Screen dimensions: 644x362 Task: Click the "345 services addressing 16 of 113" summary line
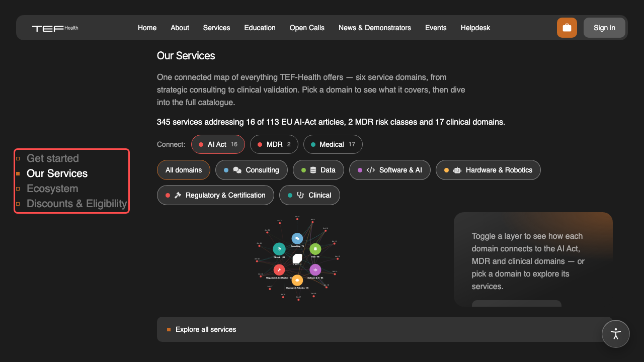(331, 122)
